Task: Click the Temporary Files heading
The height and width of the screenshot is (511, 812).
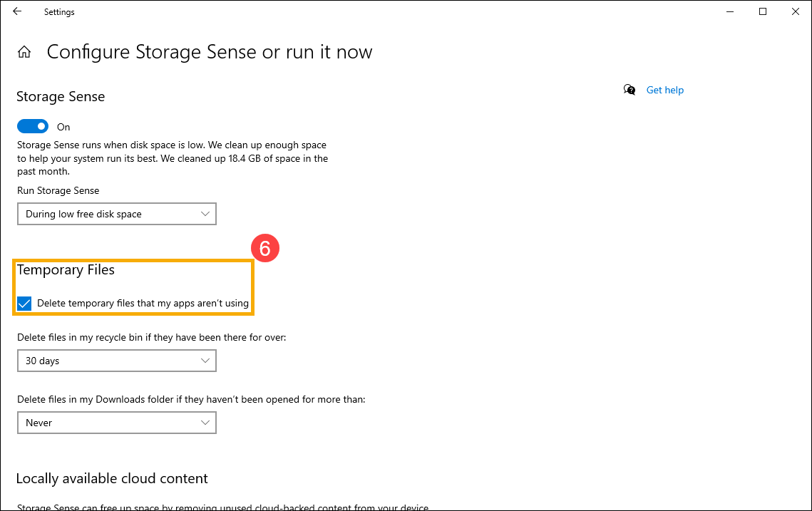Action: tap(66, 270)
